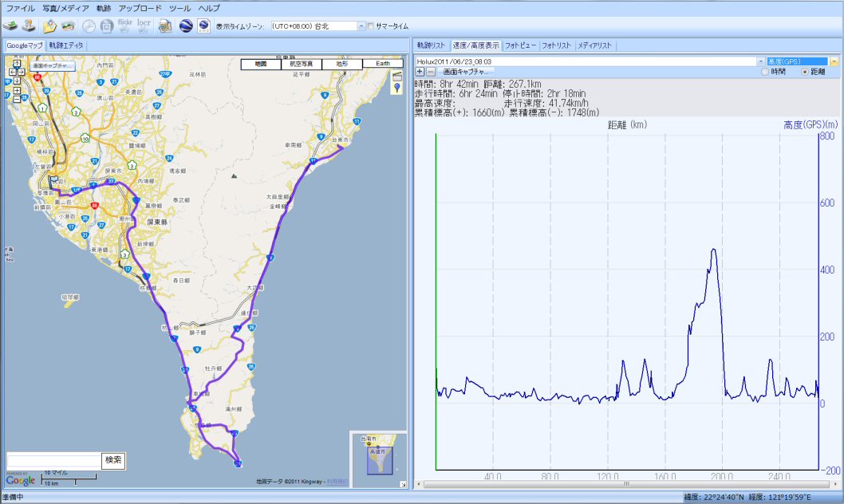The image size is (844, 504).
Task: Pan the map right with arrow
Action: [21, 72]
